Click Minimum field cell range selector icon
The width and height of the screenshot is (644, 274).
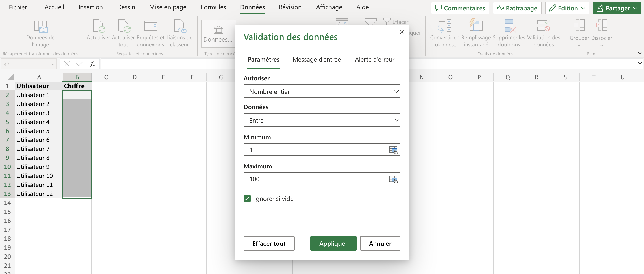(393, 150)
